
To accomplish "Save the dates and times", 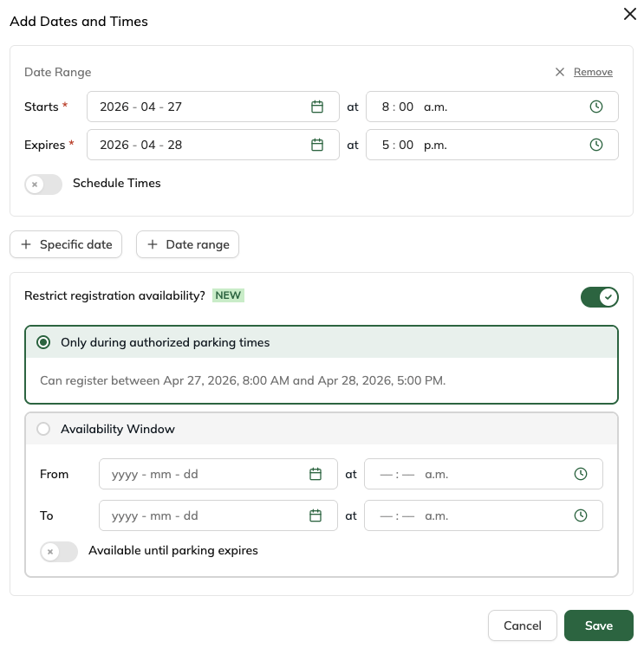I will (599, 625).
